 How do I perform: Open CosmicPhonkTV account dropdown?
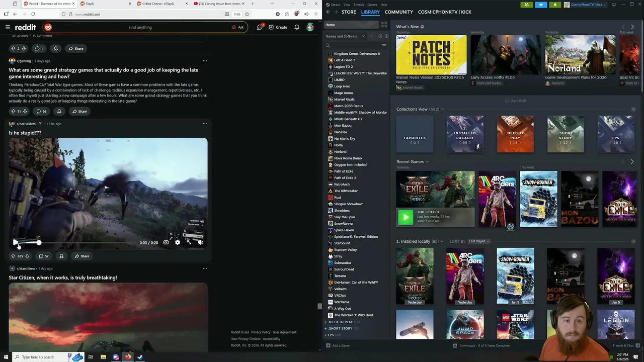click(585, 5)
